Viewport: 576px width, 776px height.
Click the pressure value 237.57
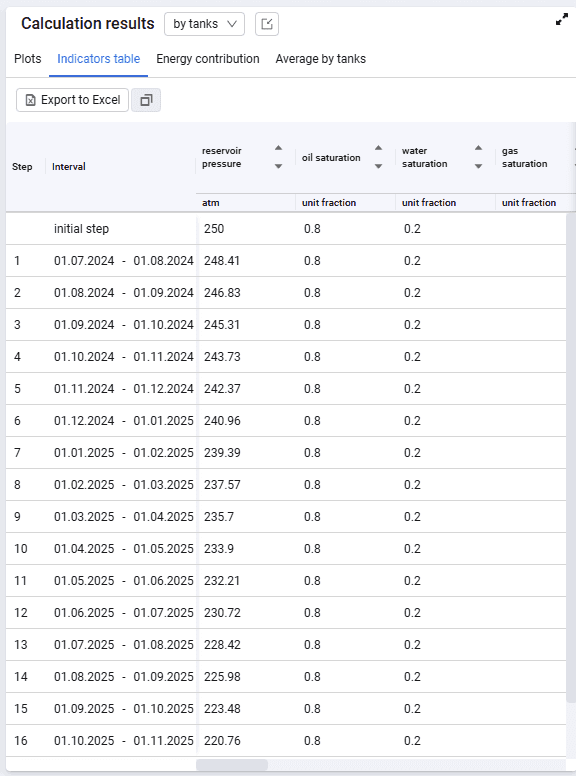tap(222, 485)
